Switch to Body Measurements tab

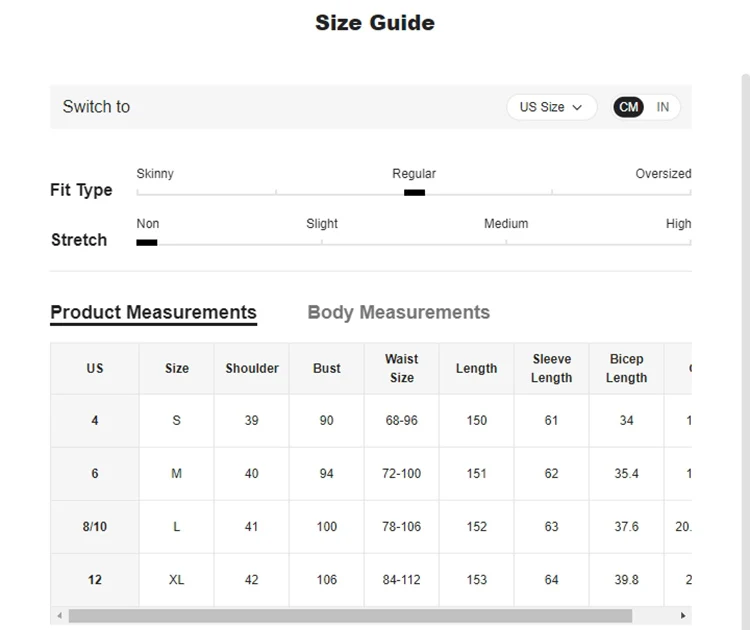(x=398, y=312)
